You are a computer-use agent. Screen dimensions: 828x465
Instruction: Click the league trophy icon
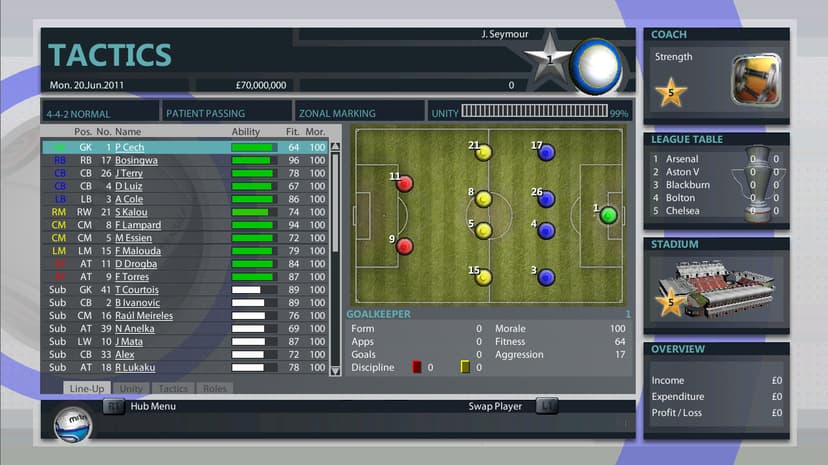(x=759, y=184)
